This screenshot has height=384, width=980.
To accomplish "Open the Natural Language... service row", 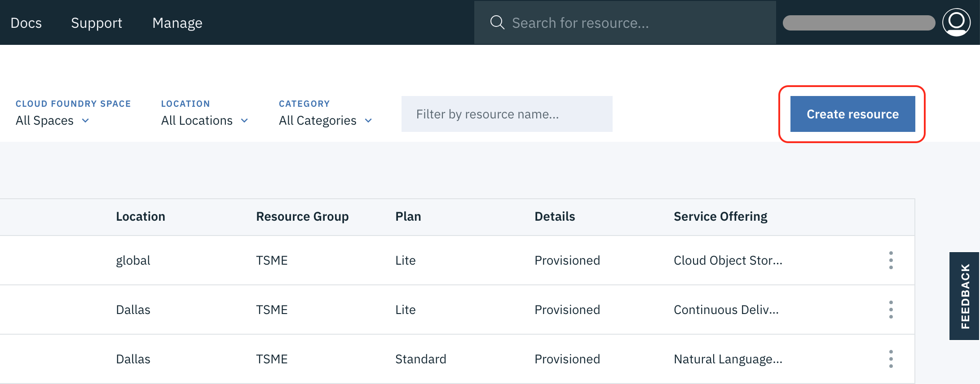I will tap(728, 359).
